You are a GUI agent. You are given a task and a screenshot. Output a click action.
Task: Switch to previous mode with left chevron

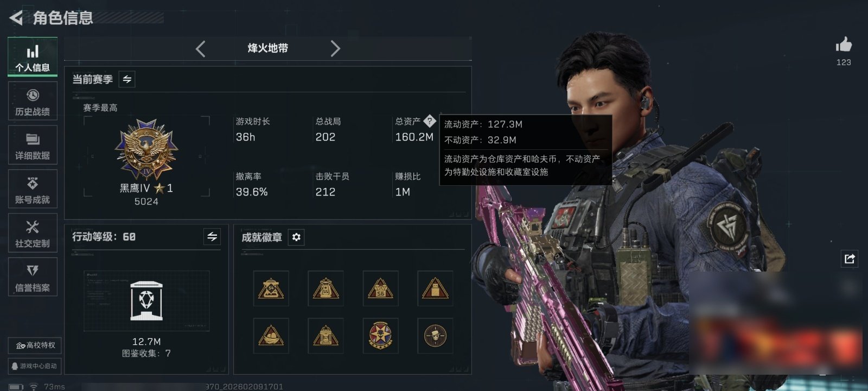pyautogui.click(x=200, y=49)
